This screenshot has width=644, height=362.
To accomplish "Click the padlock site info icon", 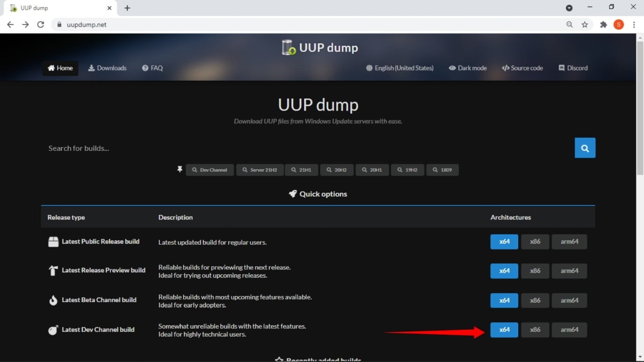I will [x=59, y=25].
